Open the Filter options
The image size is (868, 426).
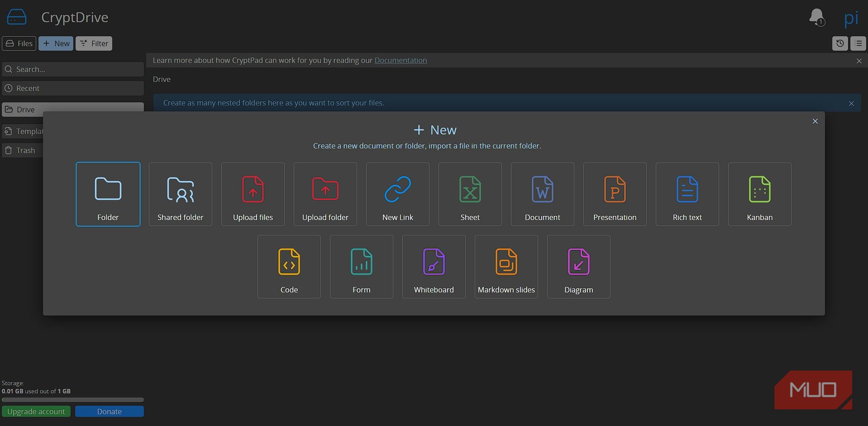tap(94, 43)
